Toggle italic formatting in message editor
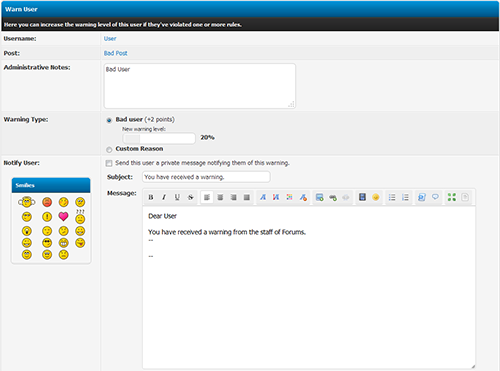The image size is (500, 371). (x=164, y=197)
